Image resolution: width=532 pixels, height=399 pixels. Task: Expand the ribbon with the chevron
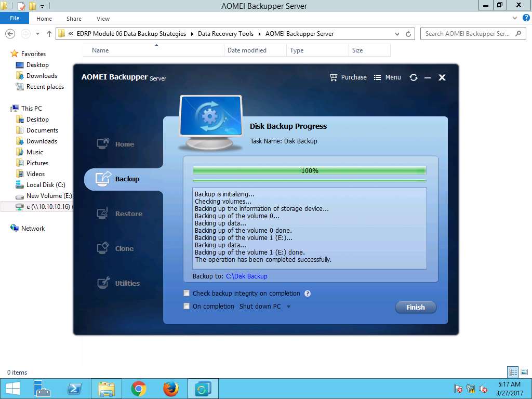(515, 18)
